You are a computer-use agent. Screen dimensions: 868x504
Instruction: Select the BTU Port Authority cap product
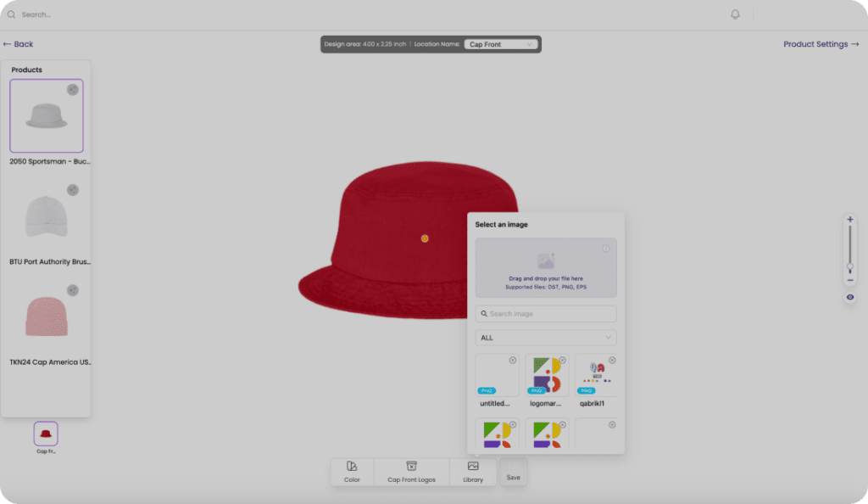[47, 217]
